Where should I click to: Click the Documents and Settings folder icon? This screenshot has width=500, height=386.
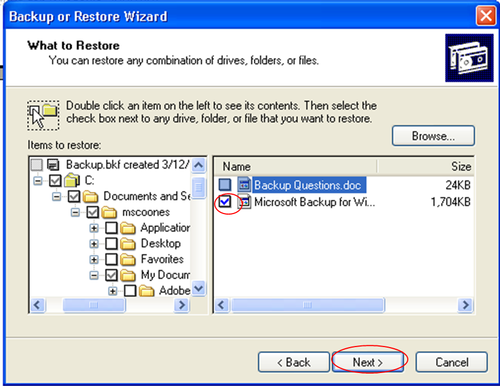click(x=90, y=196)
